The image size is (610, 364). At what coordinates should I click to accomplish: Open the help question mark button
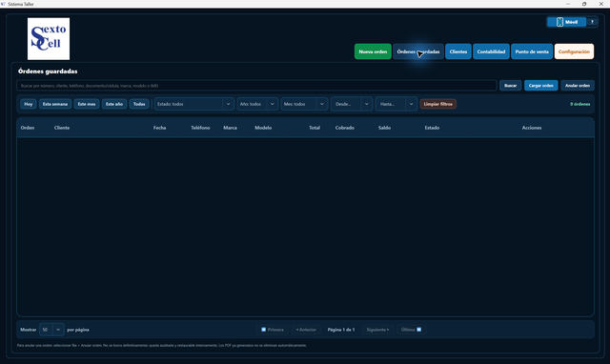pos(592,22)
